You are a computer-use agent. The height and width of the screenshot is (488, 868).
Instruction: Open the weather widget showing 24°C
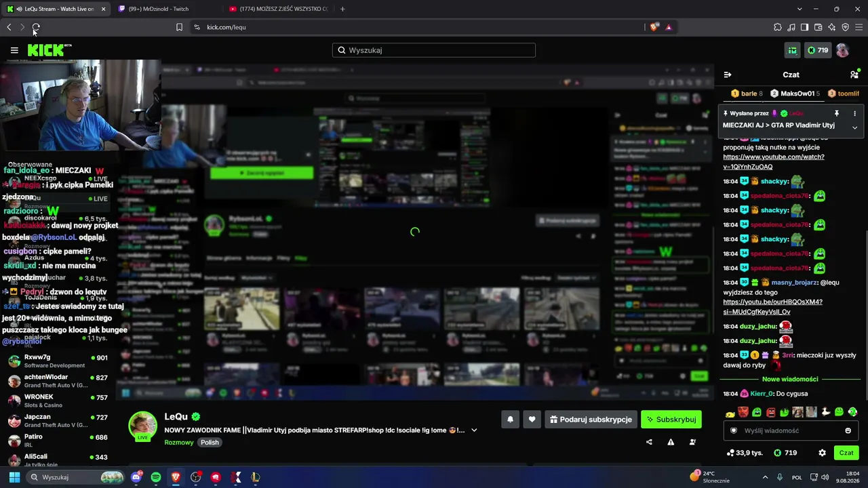(x=710, y=477)
